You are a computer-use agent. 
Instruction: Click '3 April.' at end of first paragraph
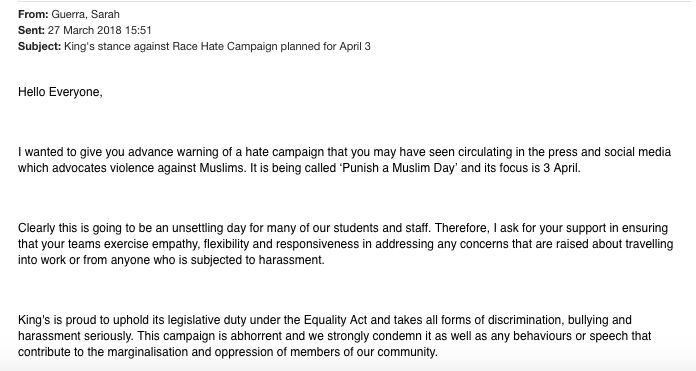(562, 168)
